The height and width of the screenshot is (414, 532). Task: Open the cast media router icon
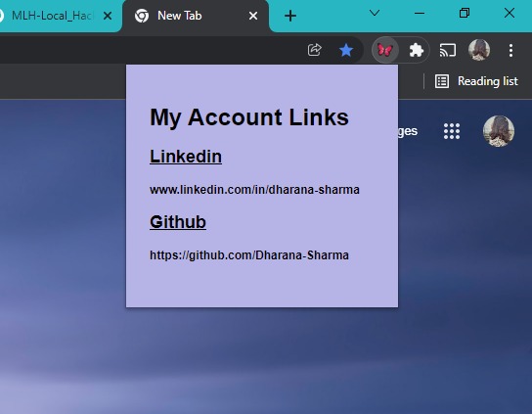pos(448,50)
